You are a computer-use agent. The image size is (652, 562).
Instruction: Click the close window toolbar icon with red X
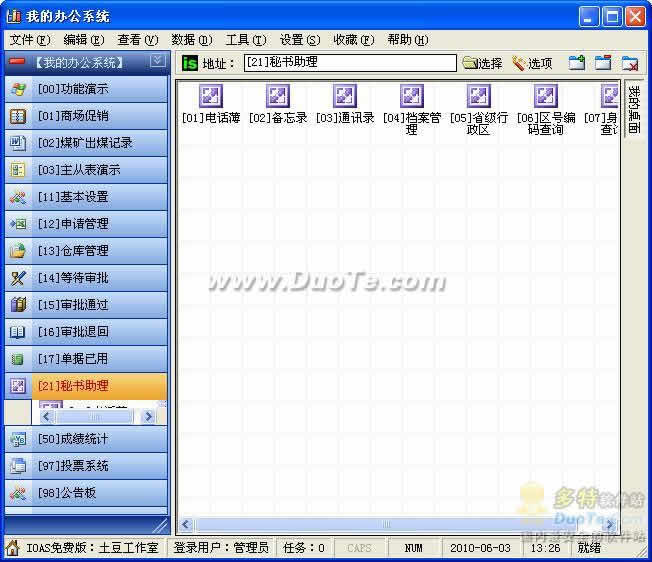630,64
